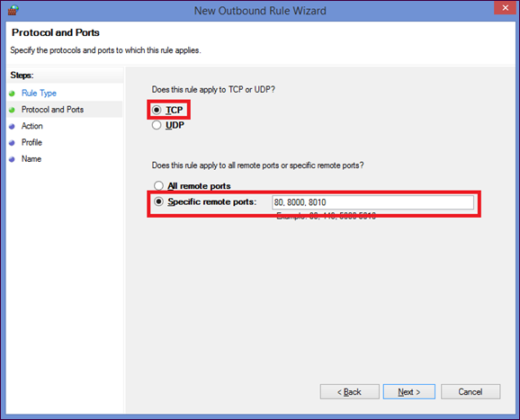Screen dimensions: 520x420
Task: Click the blue bullet next to Name
Action: pos(13,159)
